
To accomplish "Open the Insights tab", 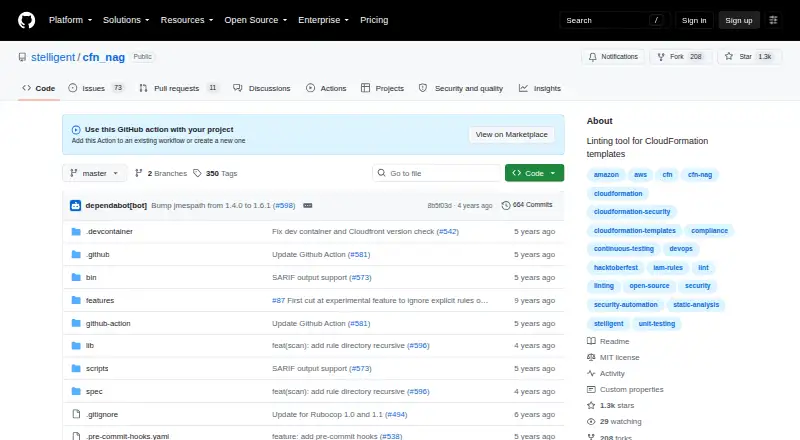I will tap(540, 88).
